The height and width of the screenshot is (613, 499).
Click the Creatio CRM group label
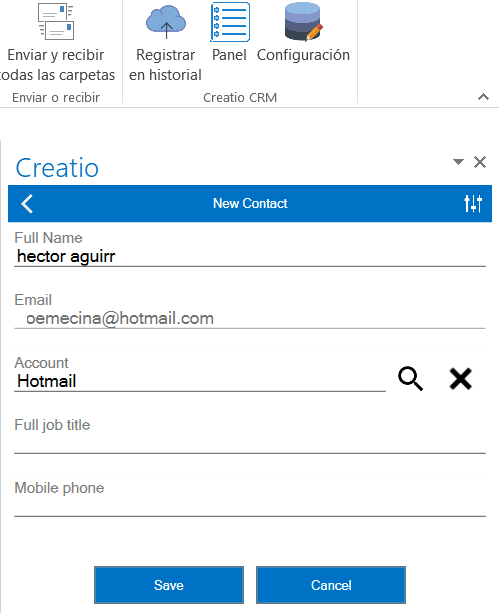click(x=240, y=97)
